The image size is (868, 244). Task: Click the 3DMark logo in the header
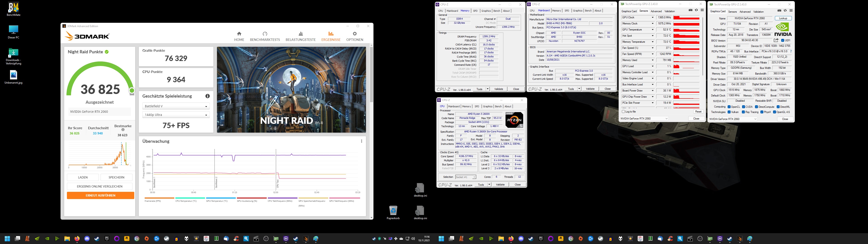point(87,36)
